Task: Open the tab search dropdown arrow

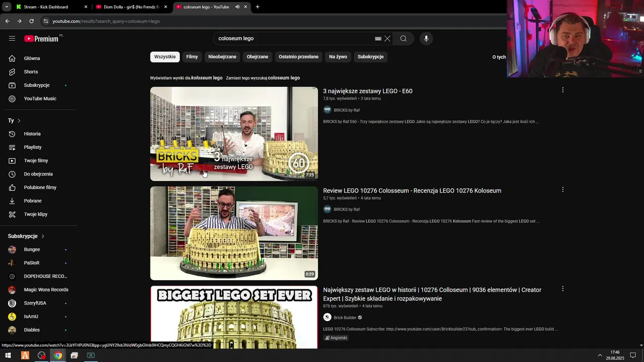Action: [7, 7]
